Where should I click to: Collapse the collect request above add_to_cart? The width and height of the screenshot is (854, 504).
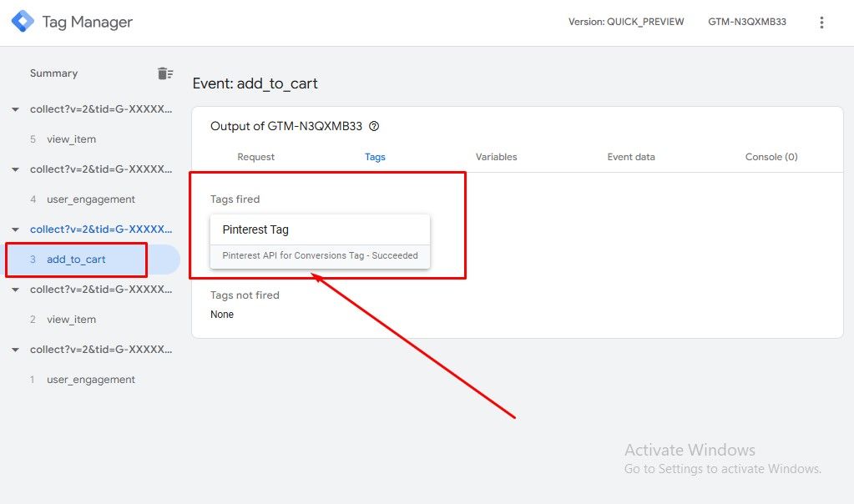(x=15, y=229)
